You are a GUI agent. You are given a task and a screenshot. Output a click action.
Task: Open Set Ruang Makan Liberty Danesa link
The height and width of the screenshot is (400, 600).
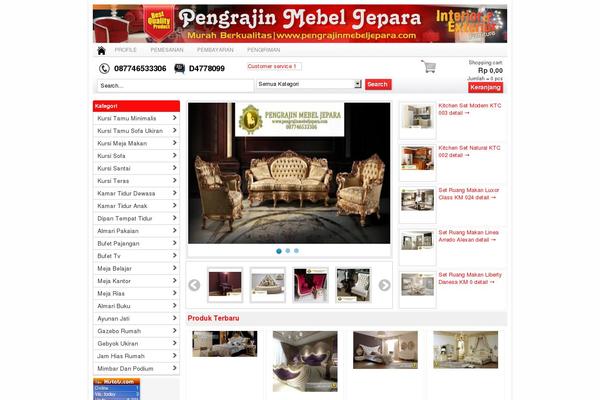470,278
